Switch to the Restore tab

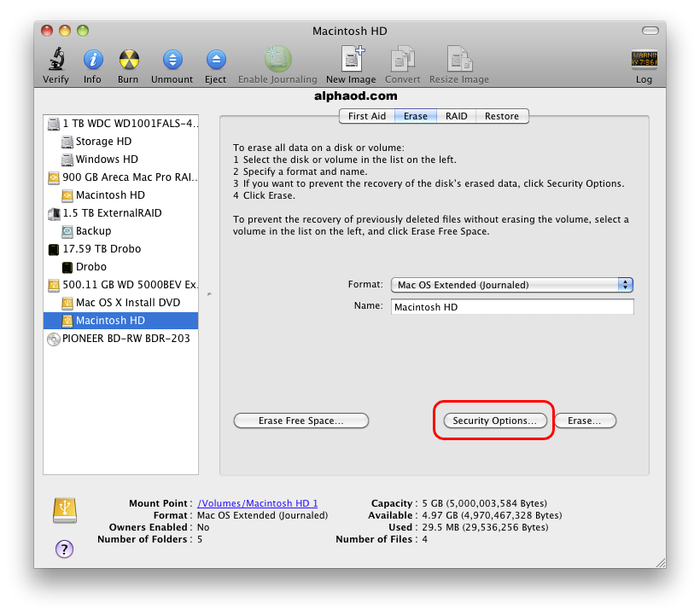click(x=502, y=116)
